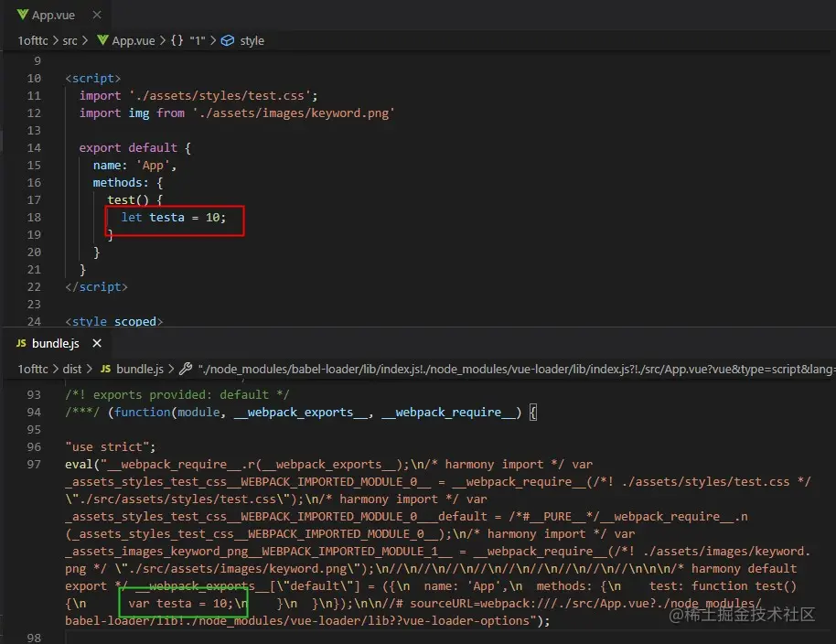Viewport: 836px width, 644px height.
Task: Click './assets/images/keyword.png' import string
Action: click(294, 113)
